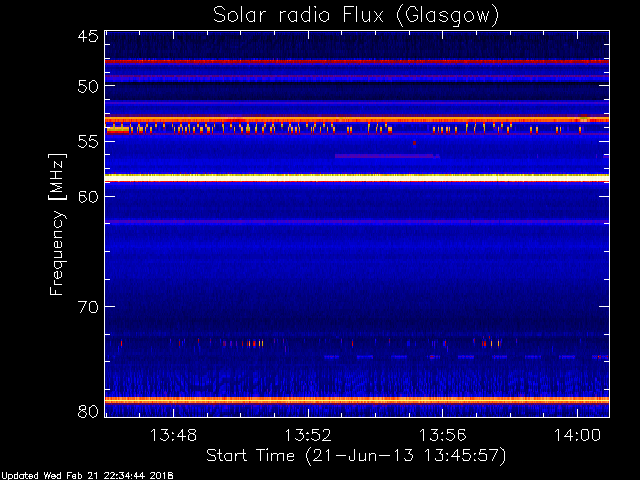
Task: Click the 80 frequency tick label
Action: coord(88,411)
